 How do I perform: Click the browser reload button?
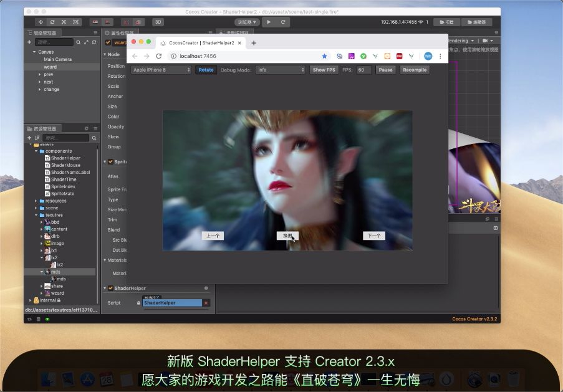click(x=159, y=56)
